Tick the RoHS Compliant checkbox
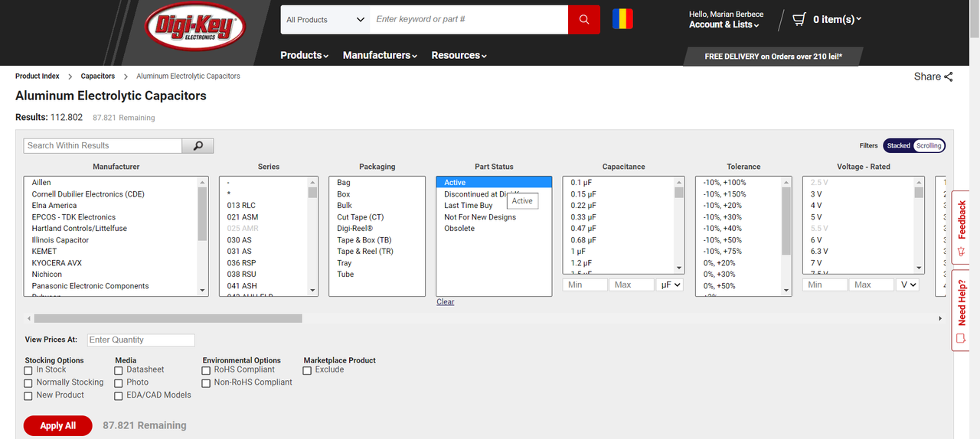This screenshot has width=980, height=439. click(x=206, y=371)
